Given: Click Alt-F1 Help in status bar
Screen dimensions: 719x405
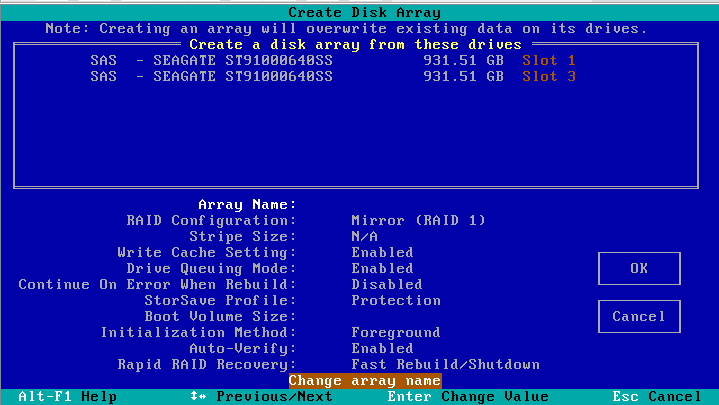Looking at the screenshot, I should pyautogui.click(x=60, y=396).
